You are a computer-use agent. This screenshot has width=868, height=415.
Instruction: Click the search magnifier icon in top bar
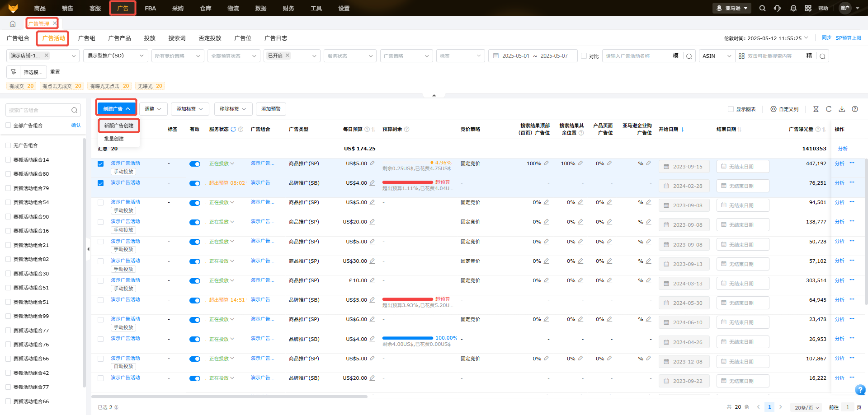click(x=762, y=8)
